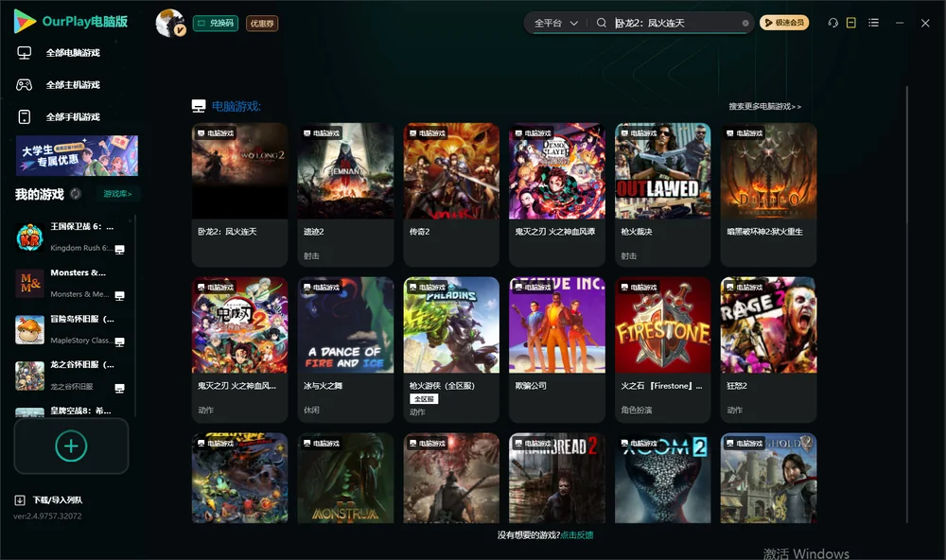Click the round plus add-game button

point(71,446)
